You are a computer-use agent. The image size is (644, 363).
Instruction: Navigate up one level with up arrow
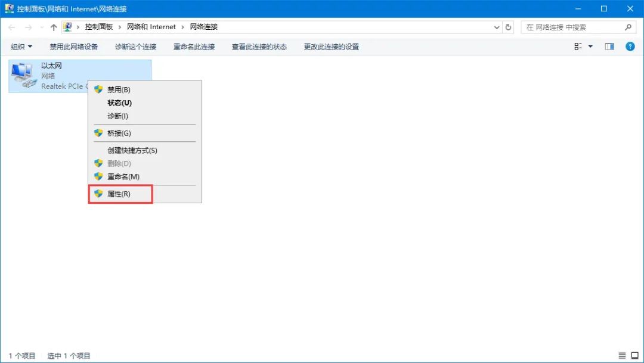click(x=54, y=27)
